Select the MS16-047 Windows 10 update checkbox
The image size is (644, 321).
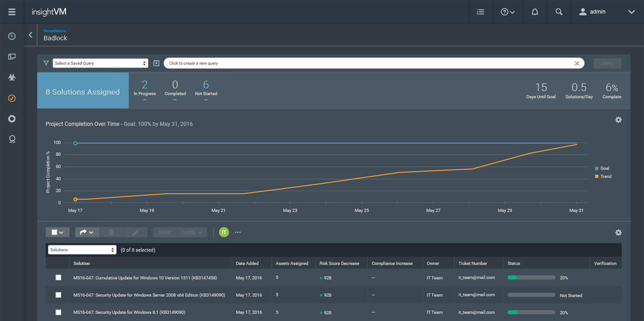58,278
